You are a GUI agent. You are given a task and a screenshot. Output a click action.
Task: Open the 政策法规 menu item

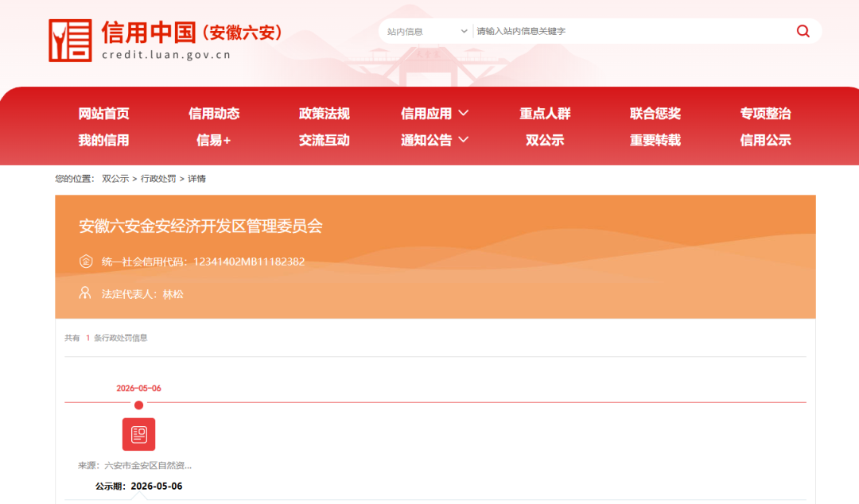point(325,114)
